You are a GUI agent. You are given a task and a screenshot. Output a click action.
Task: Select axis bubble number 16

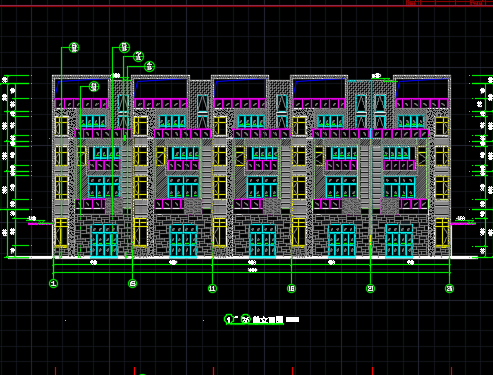click(291, 288)
